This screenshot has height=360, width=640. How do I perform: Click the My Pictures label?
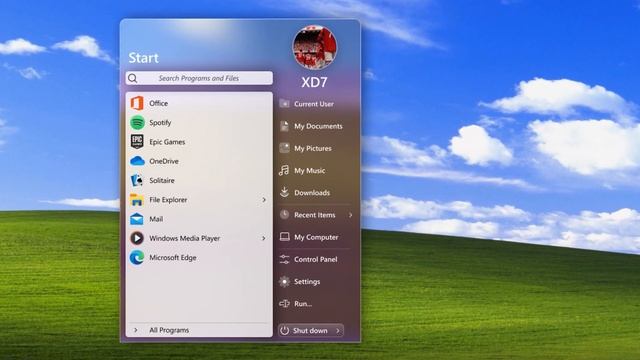313,148
